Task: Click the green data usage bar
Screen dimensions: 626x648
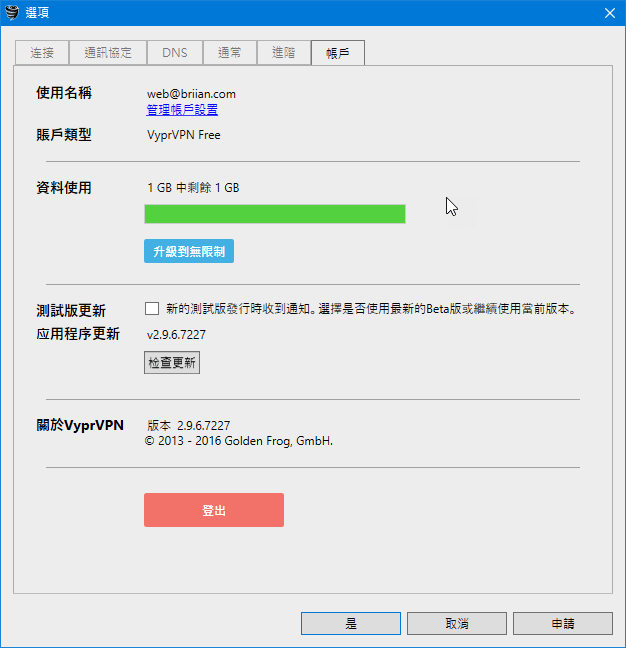Action: pos(274,214)
